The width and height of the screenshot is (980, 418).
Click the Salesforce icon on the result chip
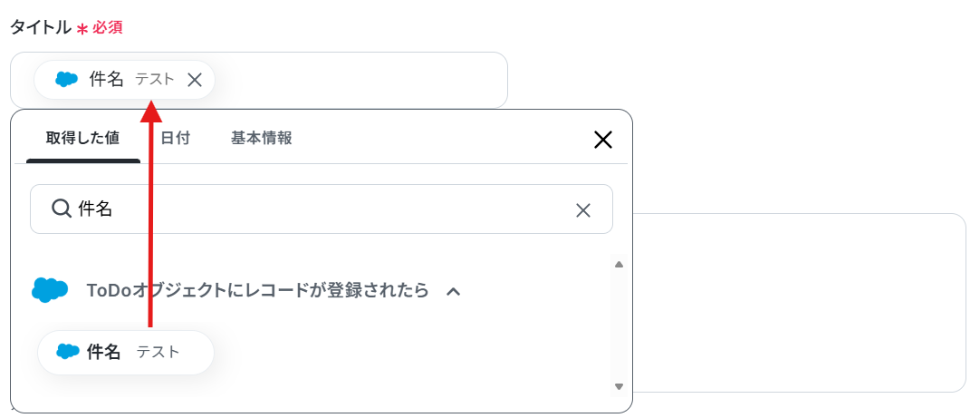[68, 352]
